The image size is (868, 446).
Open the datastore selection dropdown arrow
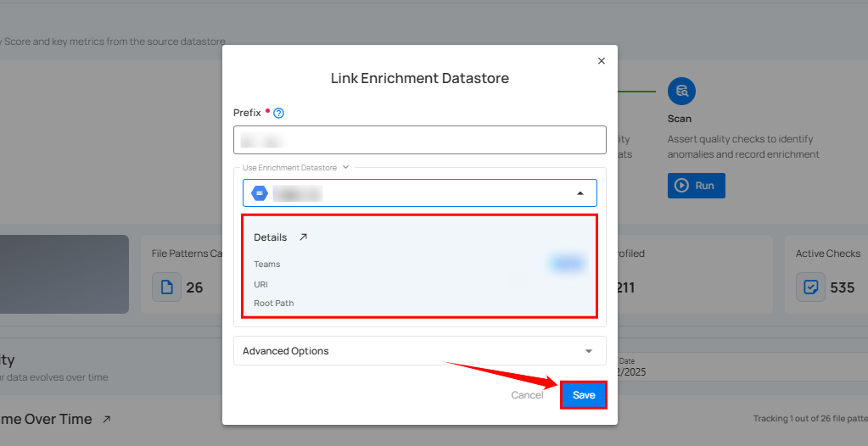click(580, 193)
